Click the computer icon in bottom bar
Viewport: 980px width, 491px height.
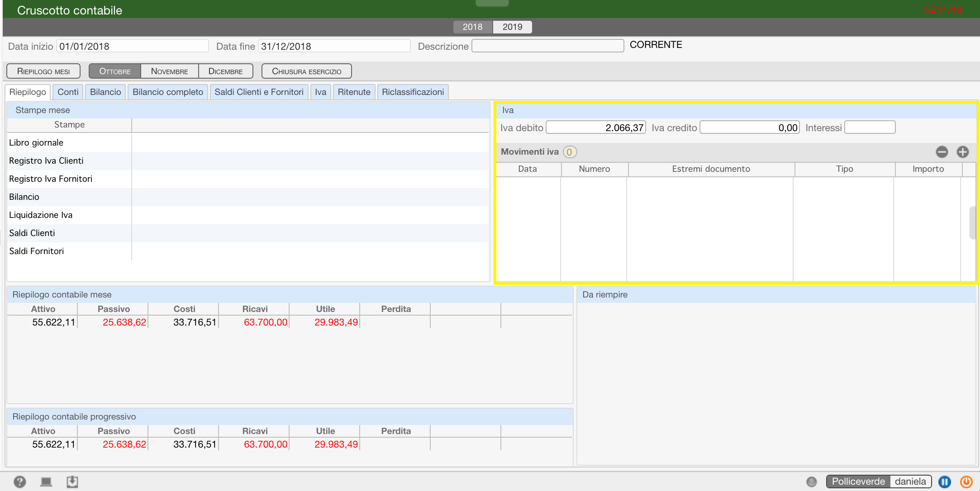point(46,482)
